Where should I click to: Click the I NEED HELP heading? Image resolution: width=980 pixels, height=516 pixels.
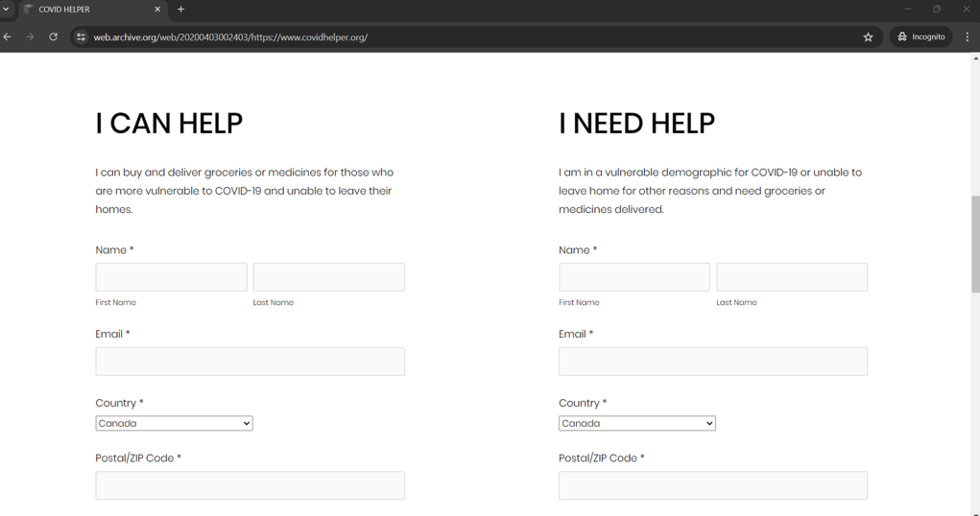[637, 124]
